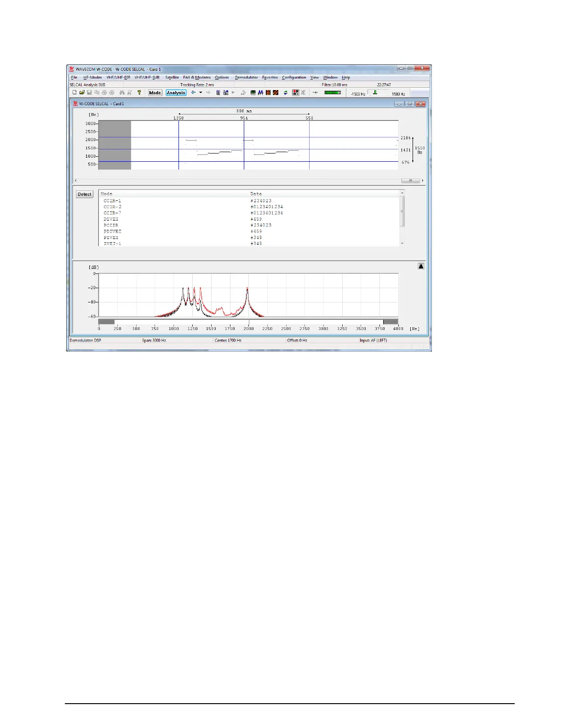Select the CCIR-7 row in detection list
Screen dimensions: 563x728
pos(249,213)
